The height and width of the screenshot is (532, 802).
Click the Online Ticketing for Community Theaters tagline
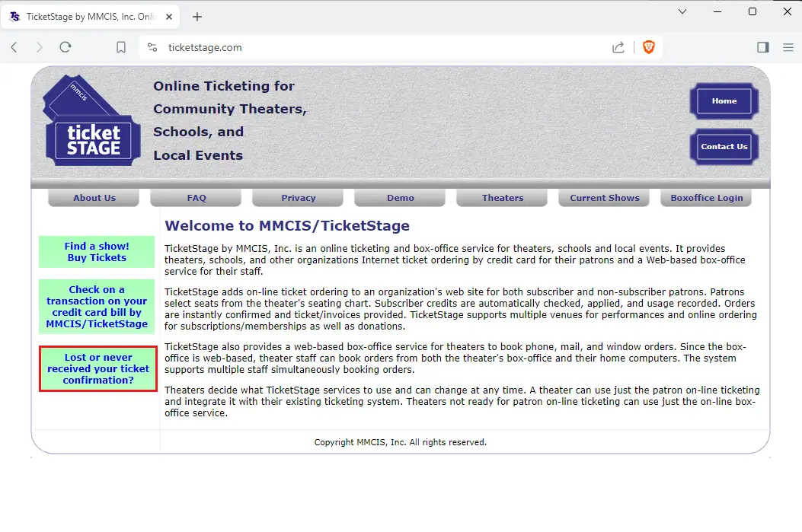(x=230, y=120)
